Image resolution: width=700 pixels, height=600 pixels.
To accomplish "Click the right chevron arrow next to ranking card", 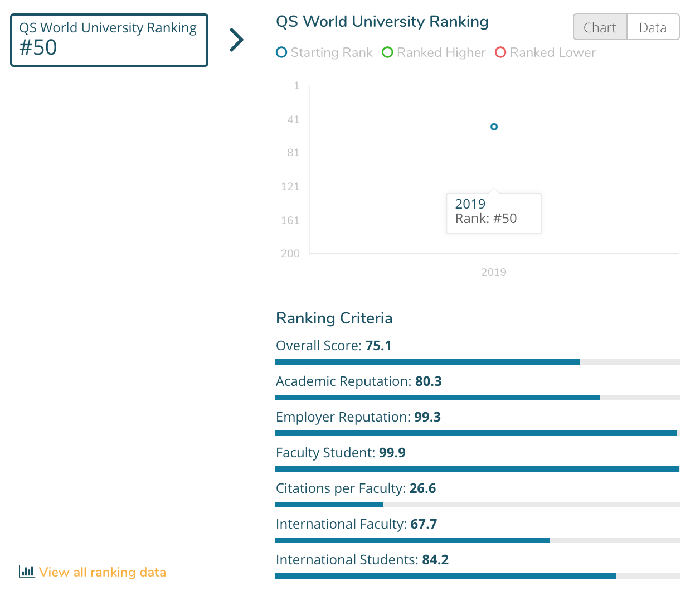I will [237, 40].
